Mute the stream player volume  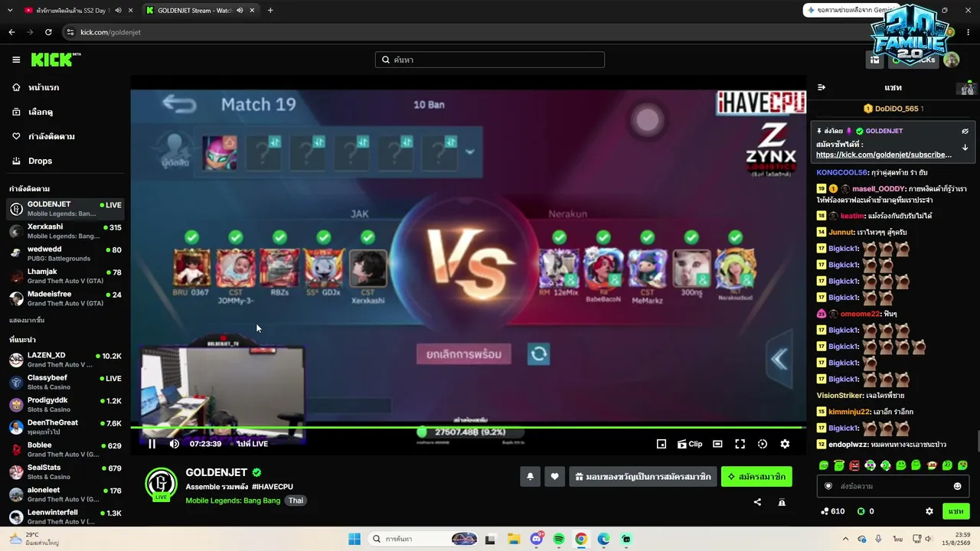point(175,444)
